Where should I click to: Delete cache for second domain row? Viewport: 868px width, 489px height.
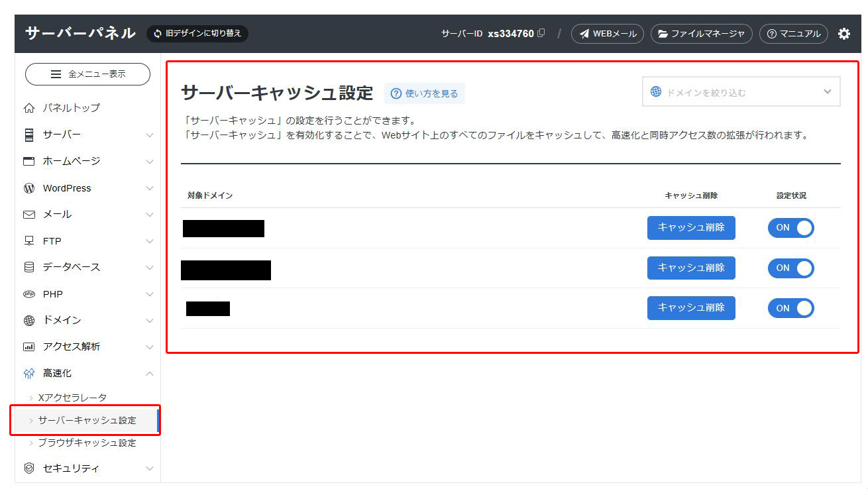point(691,268)
